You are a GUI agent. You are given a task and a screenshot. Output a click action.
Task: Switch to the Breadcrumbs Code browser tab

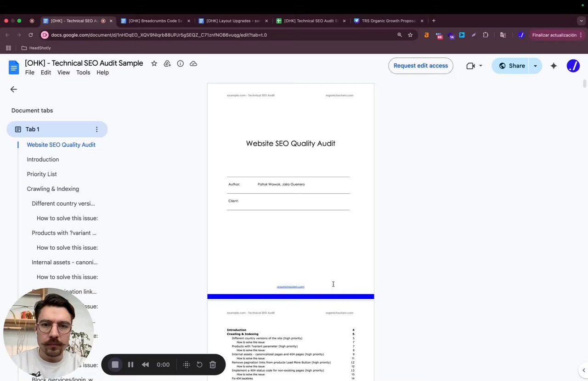tap(155, 21)
